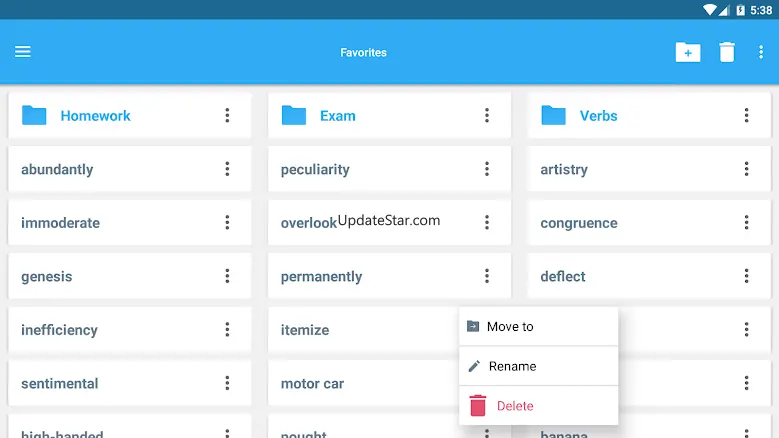The width and height of the screenshot is (779, 438).
Task: Click the Verbs folder icon
Action: 554,116
